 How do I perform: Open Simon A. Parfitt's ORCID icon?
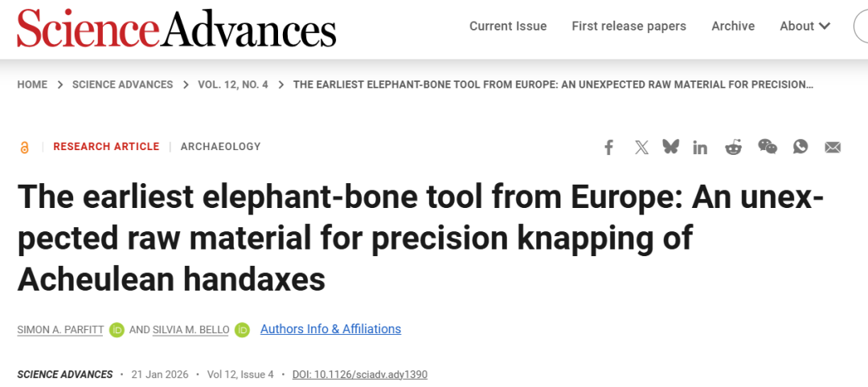point(117,329)
